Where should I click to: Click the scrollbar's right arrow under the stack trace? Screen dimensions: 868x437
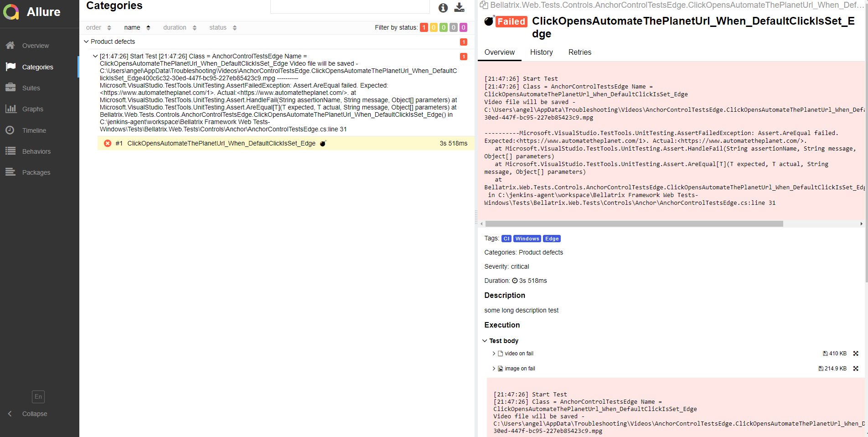[861, 224]
